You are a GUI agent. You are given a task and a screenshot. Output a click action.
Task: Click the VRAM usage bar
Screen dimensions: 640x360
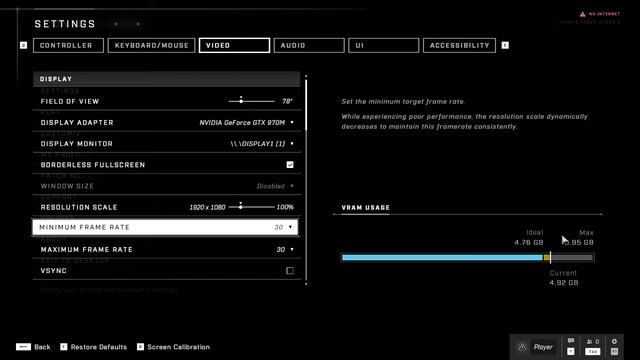pyautogui.click(x=467, y=258)
